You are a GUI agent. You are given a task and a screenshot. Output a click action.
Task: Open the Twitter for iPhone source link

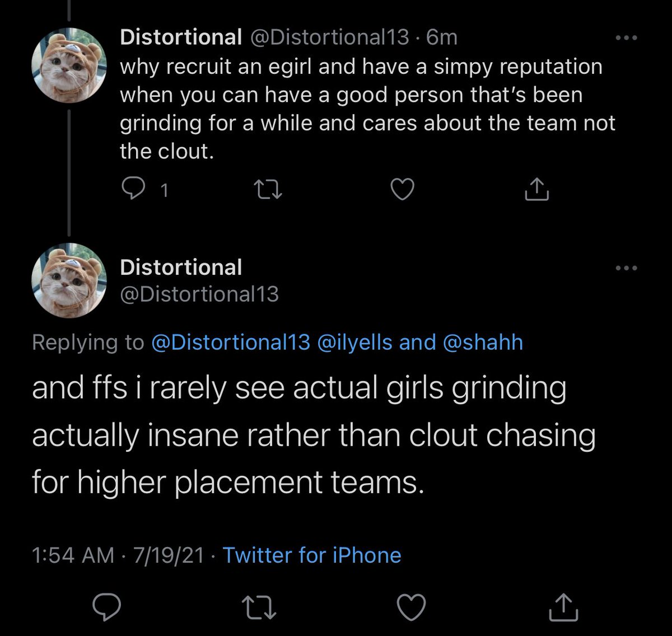pos(312,555)
